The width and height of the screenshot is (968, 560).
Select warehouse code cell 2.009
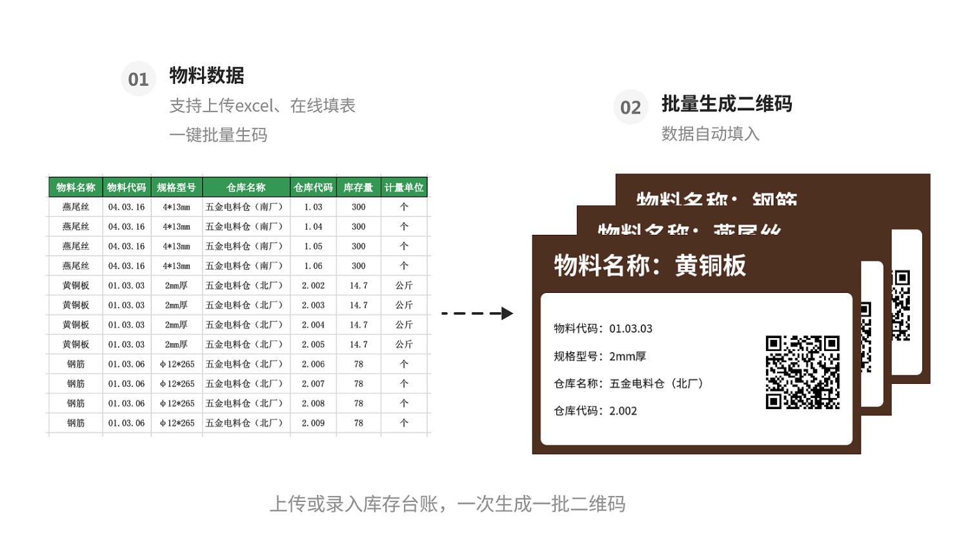313,423
